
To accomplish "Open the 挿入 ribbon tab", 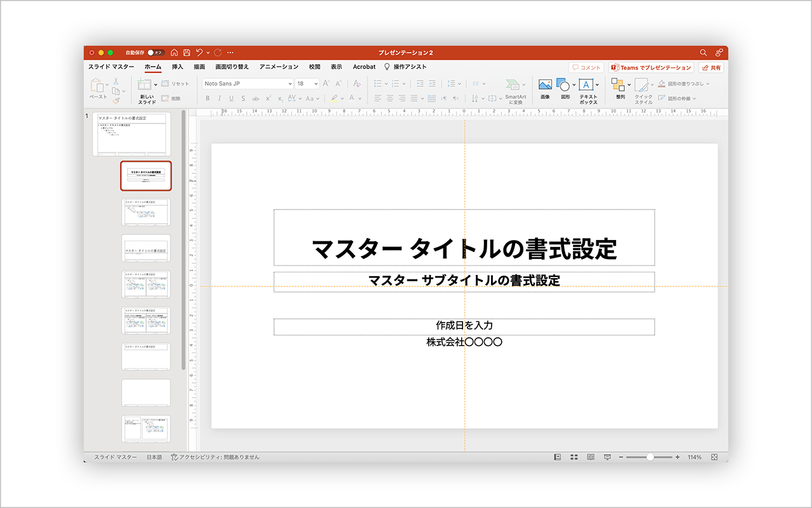I will 178,67.
